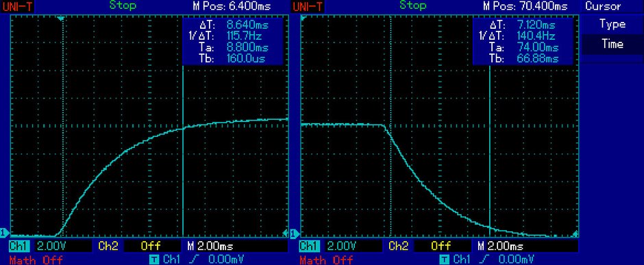
Task: Click the rising edge trigger symbol on right
Action: 482,260
